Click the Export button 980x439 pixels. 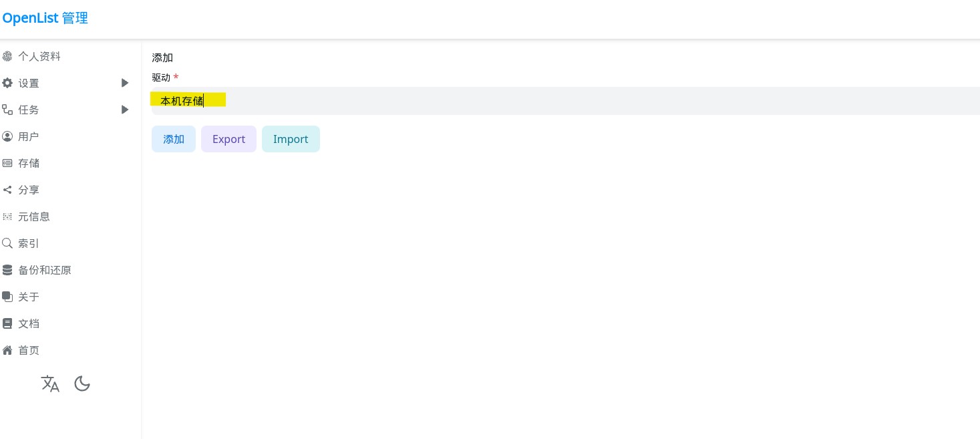(x=228, y=139)
